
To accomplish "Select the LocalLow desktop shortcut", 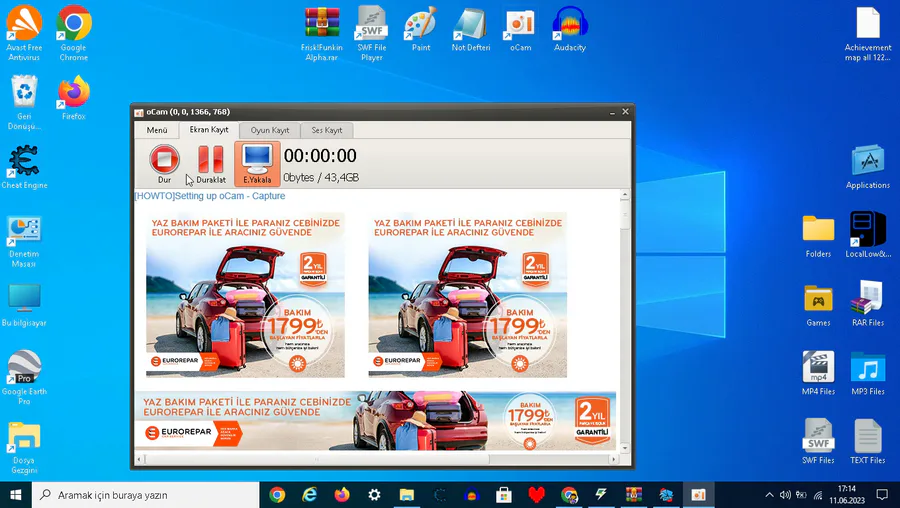I will click(x=868, y=236).
